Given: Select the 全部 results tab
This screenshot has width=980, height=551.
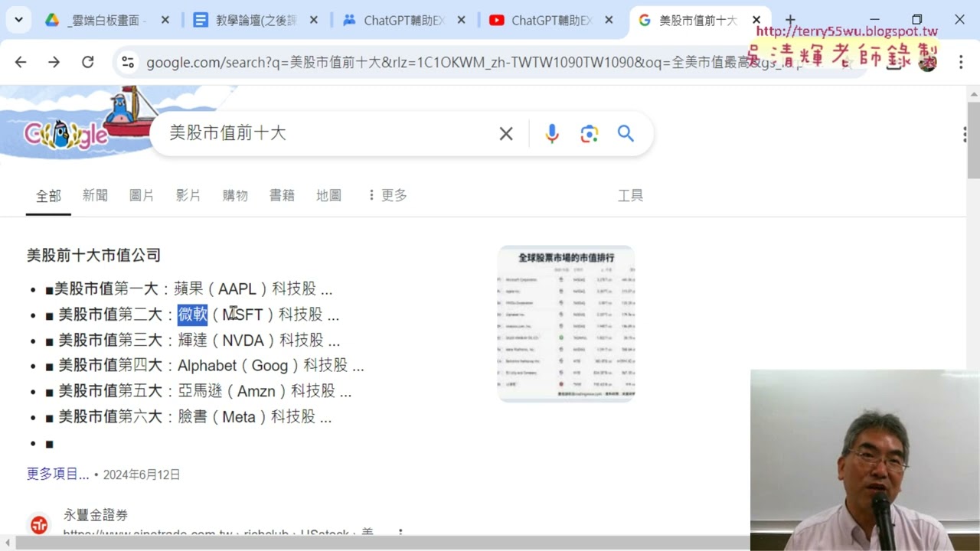Looking at the screenshot, I should coord(48,196).
